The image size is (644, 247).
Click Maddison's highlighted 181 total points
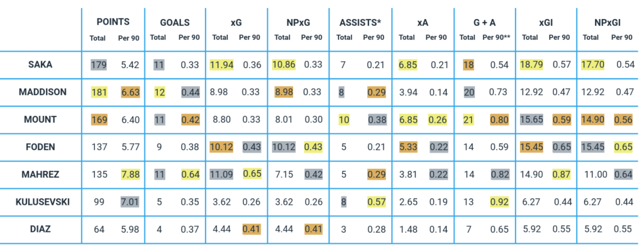click(x=99, y=92)
